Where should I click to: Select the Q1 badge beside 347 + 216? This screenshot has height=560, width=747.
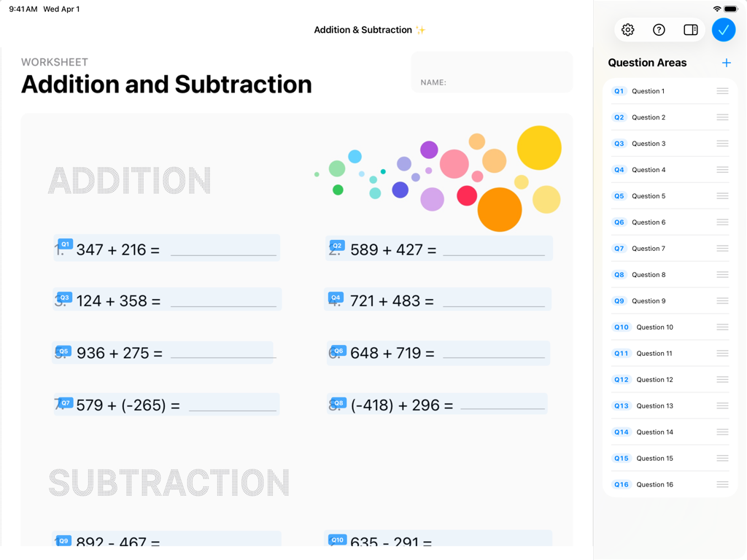click(x=64, y=243)
